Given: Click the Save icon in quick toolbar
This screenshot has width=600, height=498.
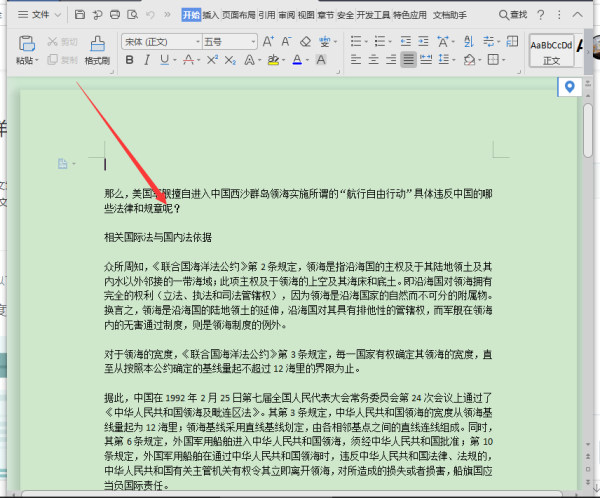Looking at the screenshot, I should (x=79, y=15).
